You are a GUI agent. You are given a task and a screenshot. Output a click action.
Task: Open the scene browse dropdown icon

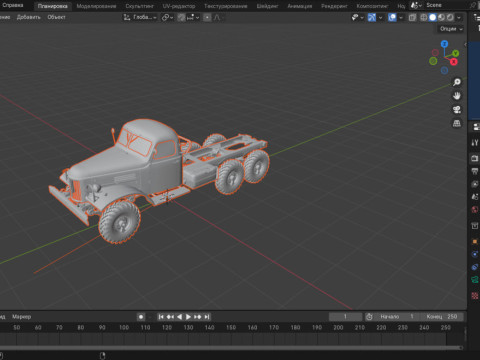tap(416, 5)
